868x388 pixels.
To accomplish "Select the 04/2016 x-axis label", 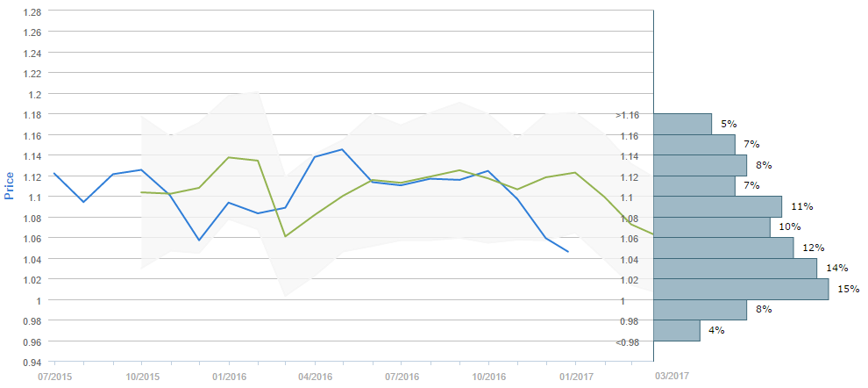I will click(x=314, y=376).
